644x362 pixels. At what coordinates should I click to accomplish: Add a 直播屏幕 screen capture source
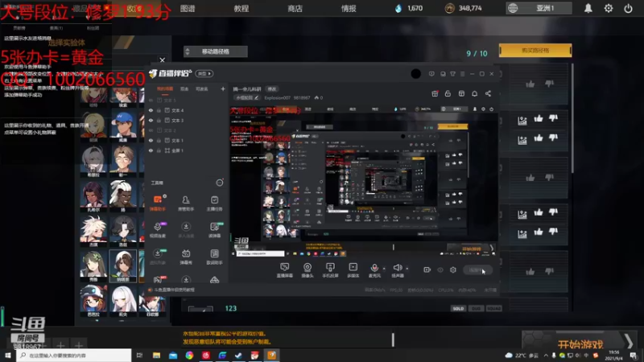285,270
